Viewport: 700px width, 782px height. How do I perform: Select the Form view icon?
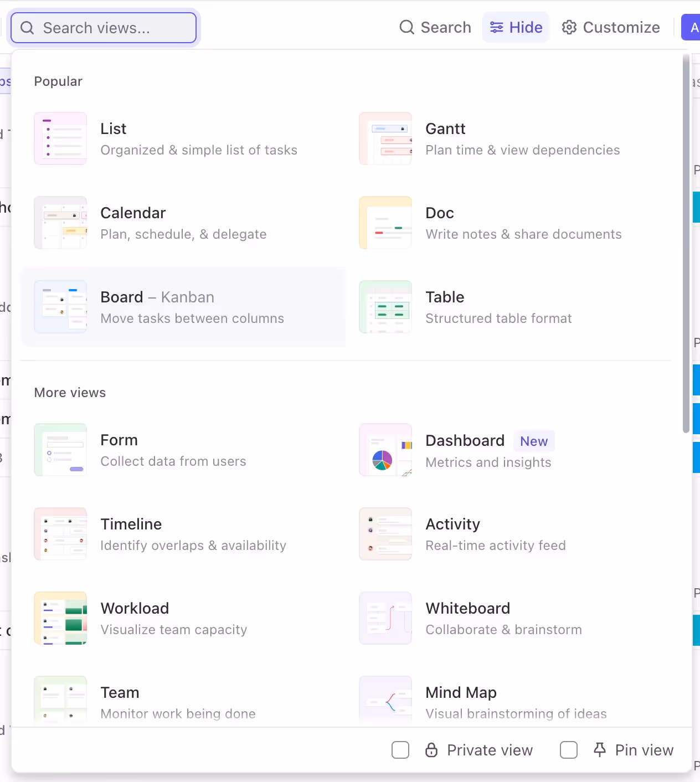pos(60,450)
